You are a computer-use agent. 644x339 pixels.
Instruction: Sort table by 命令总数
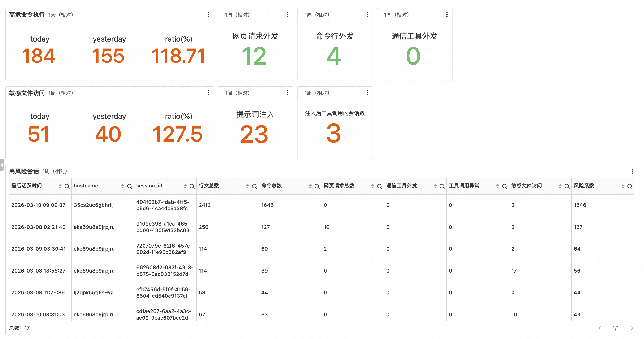[310, 186]
